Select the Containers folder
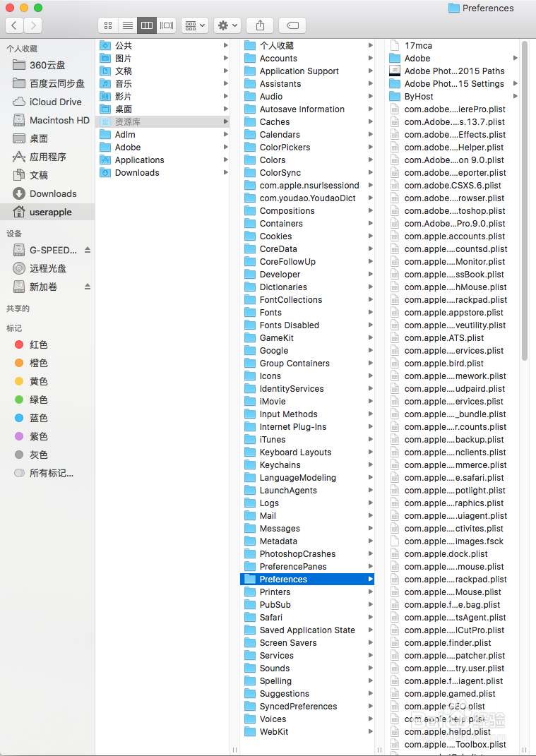 pos(307,223)
